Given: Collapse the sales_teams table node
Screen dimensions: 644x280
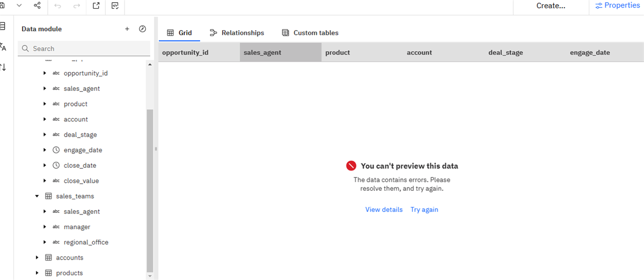Looking at the screenshot, I should (37, 196).
